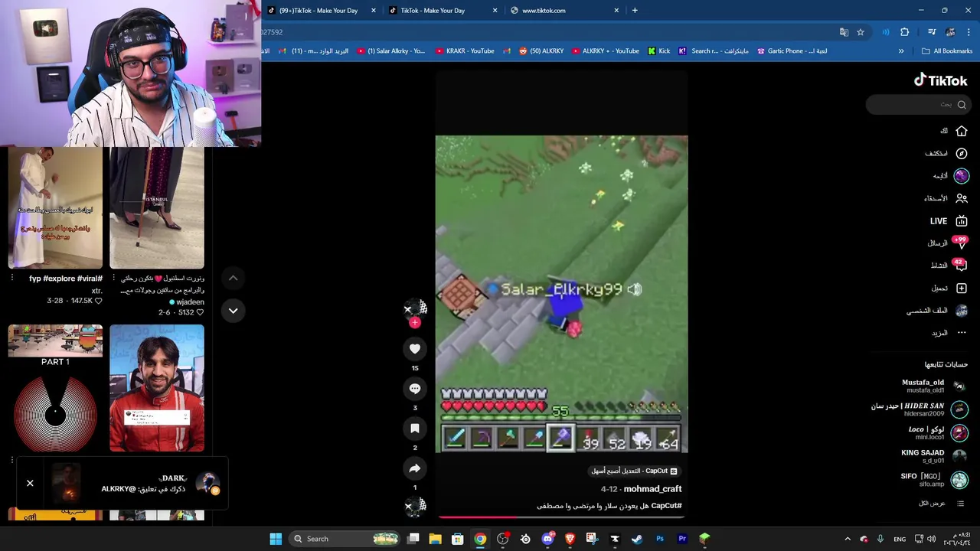Go to the previous video with up chevron
This screenshot has height=551, width=980.
point(233,279)
